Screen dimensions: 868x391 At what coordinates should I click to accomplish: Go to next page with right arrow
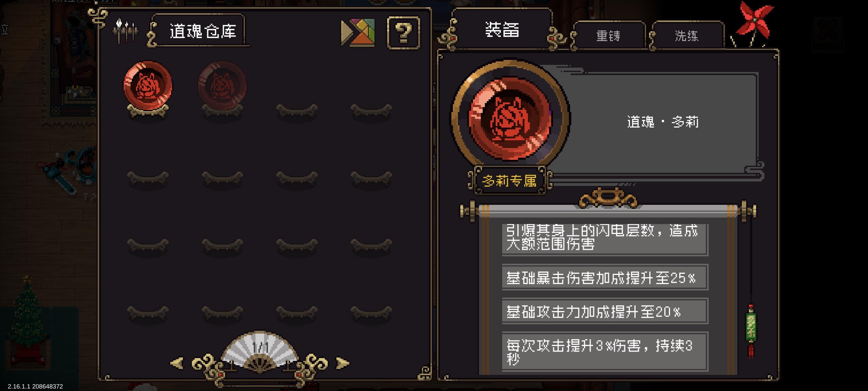coord(343,363)
